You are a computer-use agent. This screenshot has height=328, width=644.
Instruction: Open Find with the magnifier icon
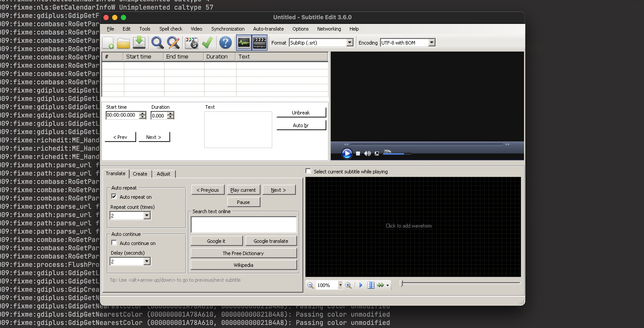(x=157, y=43)
